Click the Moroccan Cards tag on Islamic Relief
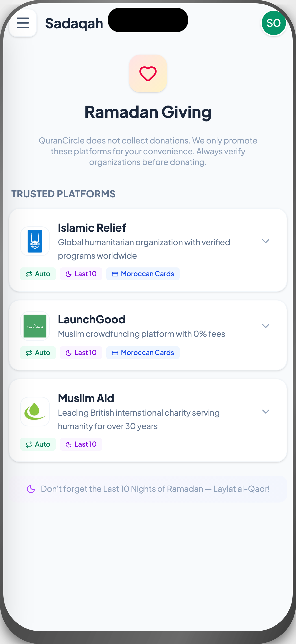Image resolution: width=296 pixels, height=644 pixels. 143,274
